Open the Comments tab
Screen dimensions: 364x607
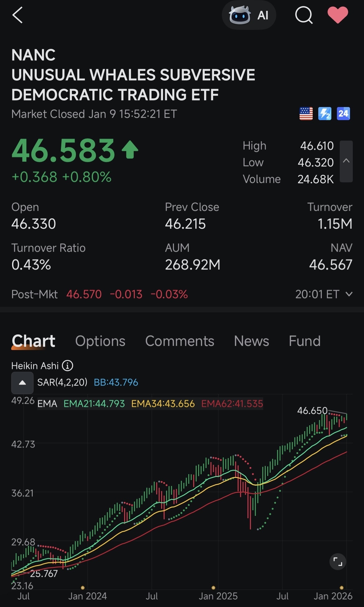click(x=180, y=341)
